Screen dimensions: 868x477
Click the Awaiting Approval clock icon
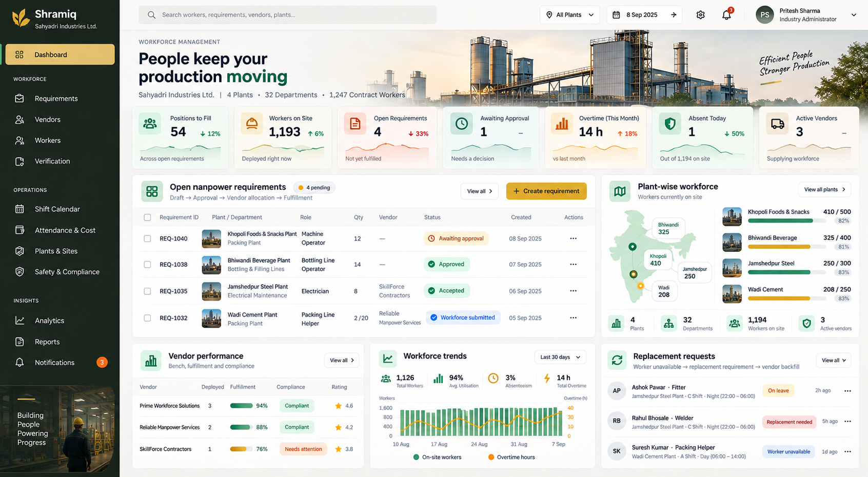coord(461,124)
